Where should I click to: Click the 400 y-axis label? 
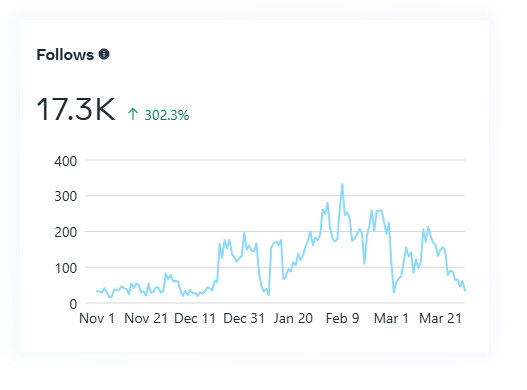tap(66, 161)
